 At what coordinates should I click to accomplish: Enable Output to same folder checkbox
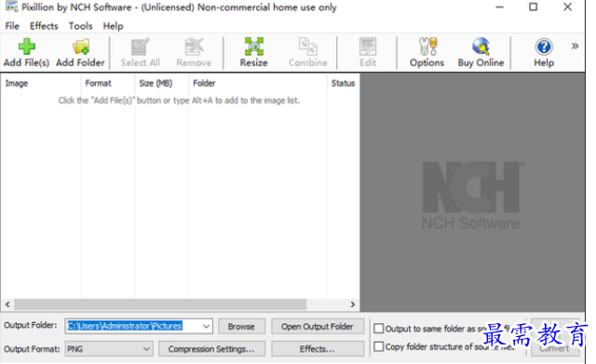(379, 329)
